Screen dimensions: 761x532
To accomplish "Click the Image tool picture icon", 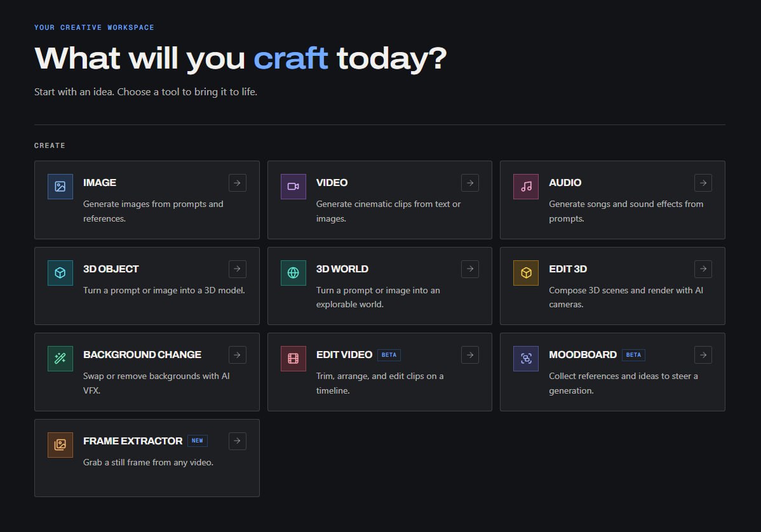I will [60, 187].
